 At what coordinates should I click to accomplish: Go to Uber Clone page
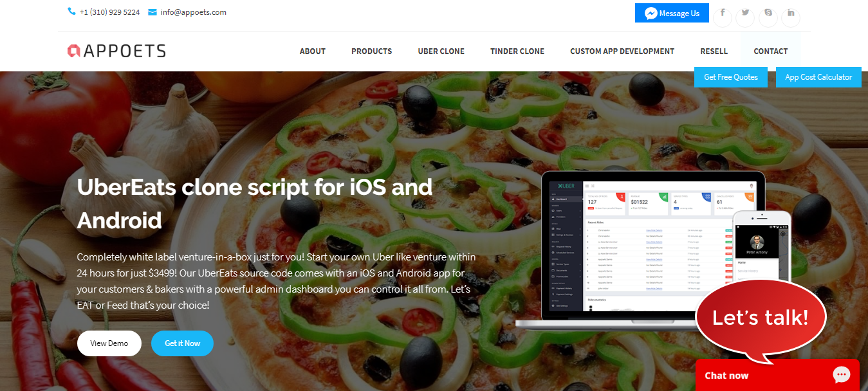pos(441,51)
